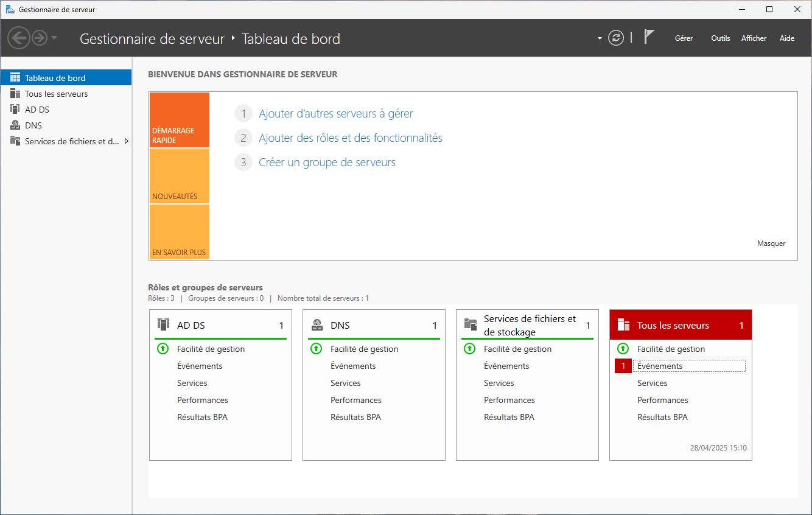Click green manageability icon in Tous les serveurs tile
Viewport: 812px width, 515px height.
[x=623, y=349]
